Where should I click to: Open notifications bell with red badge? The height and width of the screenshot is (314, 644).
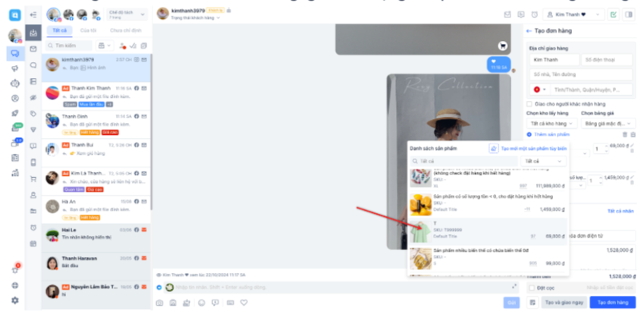pos(16,270)
